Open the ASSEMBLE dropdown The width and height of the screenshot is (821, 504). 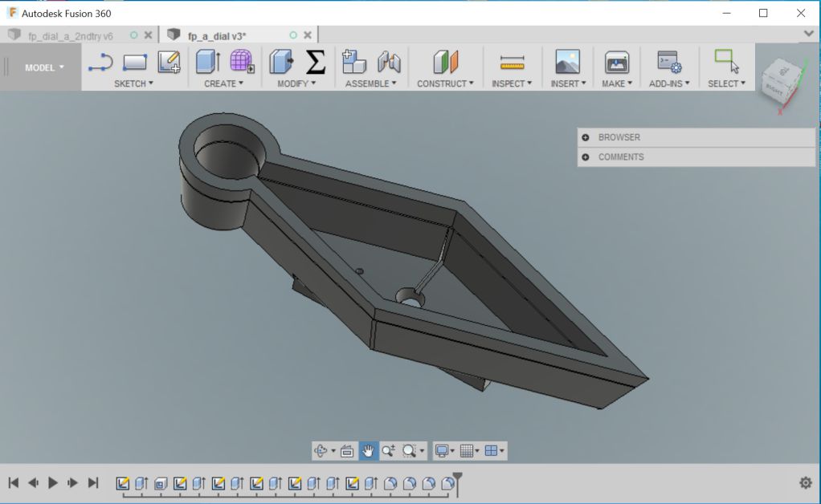click(370, 83)
